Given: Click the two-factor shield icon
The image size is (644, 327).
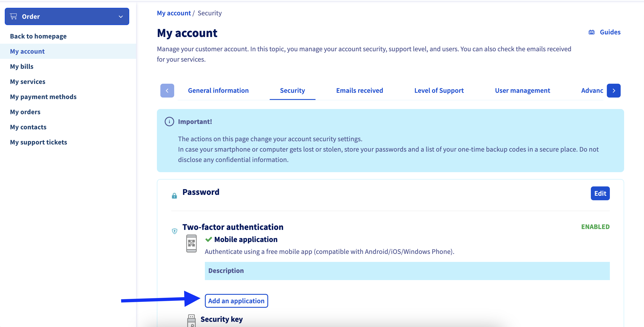Looking at the screenshot, I should (174, 231).
